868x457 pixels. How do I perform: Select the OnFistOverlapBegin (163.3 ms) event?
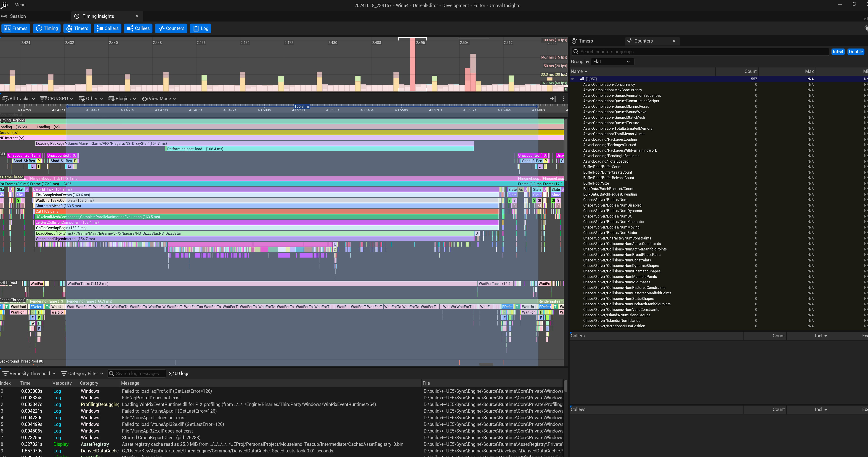point(267,228)
